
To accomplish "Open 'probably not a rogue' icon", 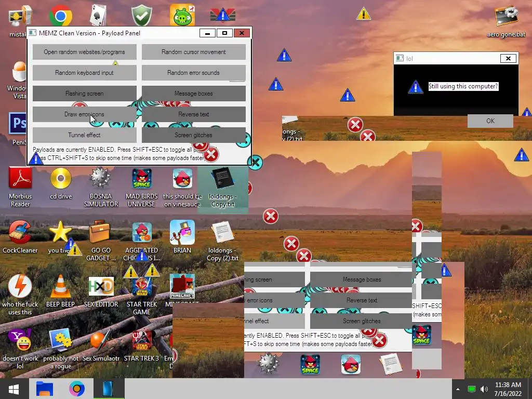I will [x=61, y=349].
